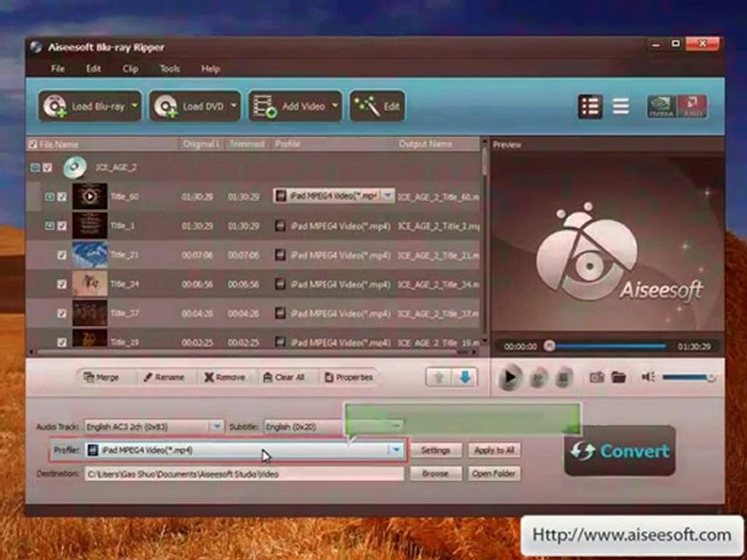The width and height of the screenshot is (747, 560).
Task: Open the Load Blu-ray dropdown arrow
Action: click(135, 106)
